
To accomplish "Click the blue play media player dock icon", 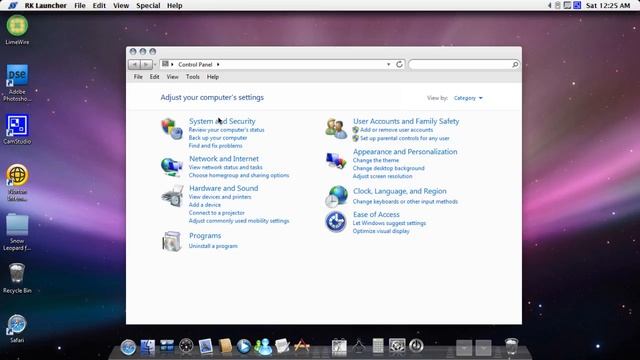I will click(x=244, y=346).
